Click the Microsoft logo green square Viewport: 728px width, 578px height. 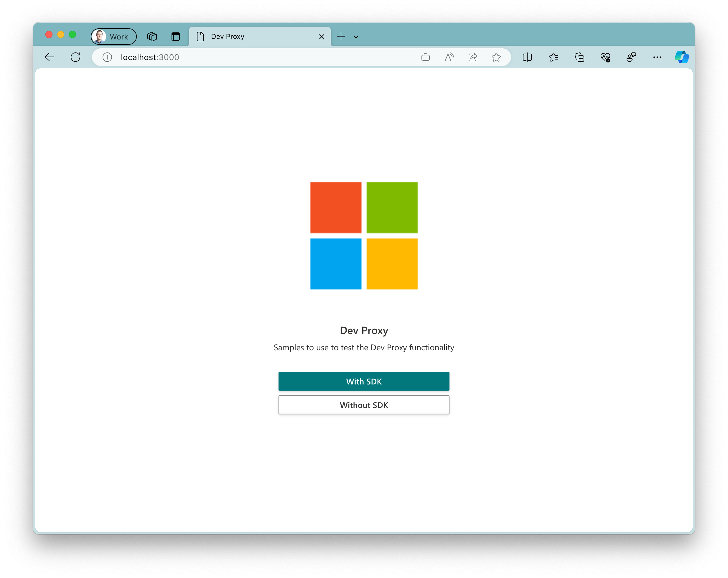(x=392, y=207)
